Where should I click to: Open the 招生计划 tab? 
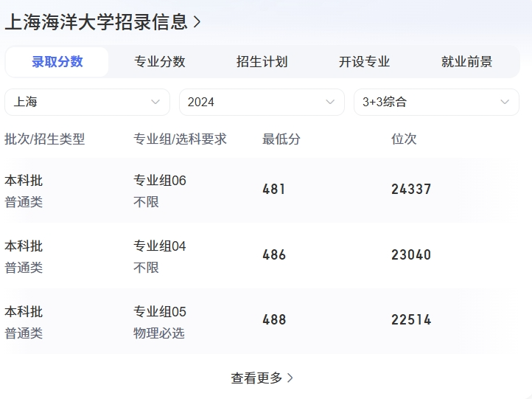click(262, 62)
